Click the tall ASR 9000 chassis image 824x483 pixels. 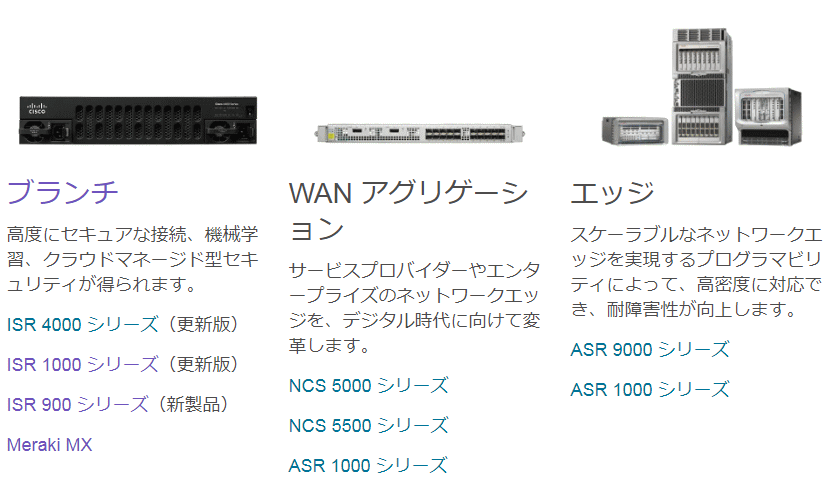click(x=703, y=86)
